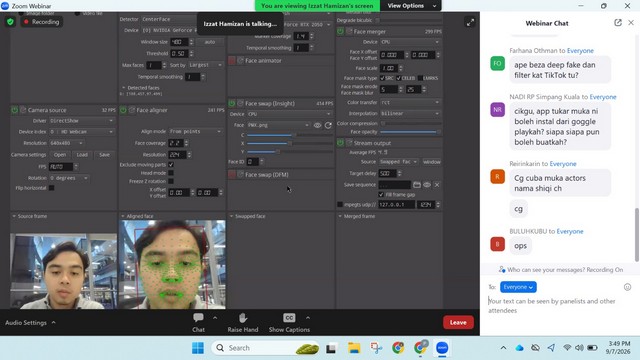Exit full screen with the expand arrows icon
Screen dimensions: 640x360
pyautogui.click(x=470, y=22)
